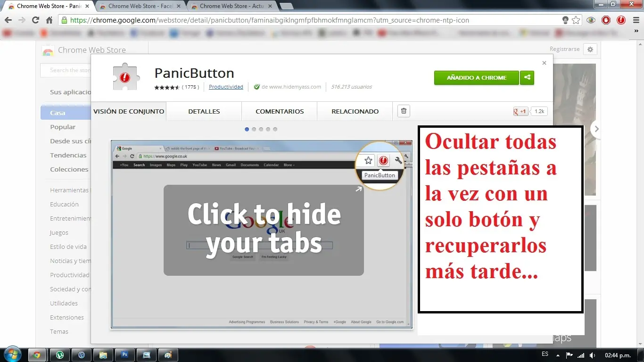The height and width of the screenshot is (362, 644).
Task: Click the green verified checkmark by hidemyass.com
Action: coord(256,87)
